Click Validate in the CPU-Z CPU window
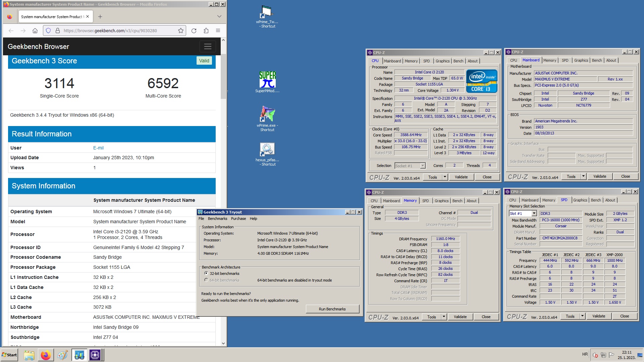Image resolution: width=644 pixels, height=362 pixels. coord(461,177)
